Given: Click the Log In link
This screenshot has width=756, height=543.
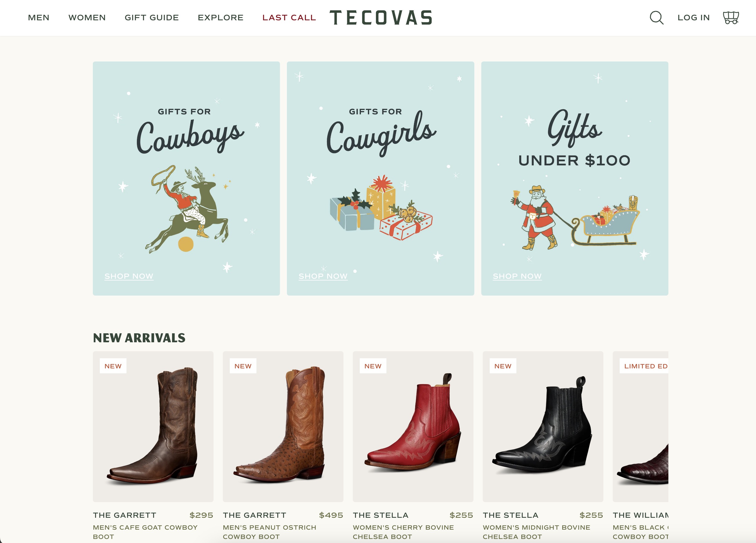Looking at the screenshot, I should pos(694,18).
